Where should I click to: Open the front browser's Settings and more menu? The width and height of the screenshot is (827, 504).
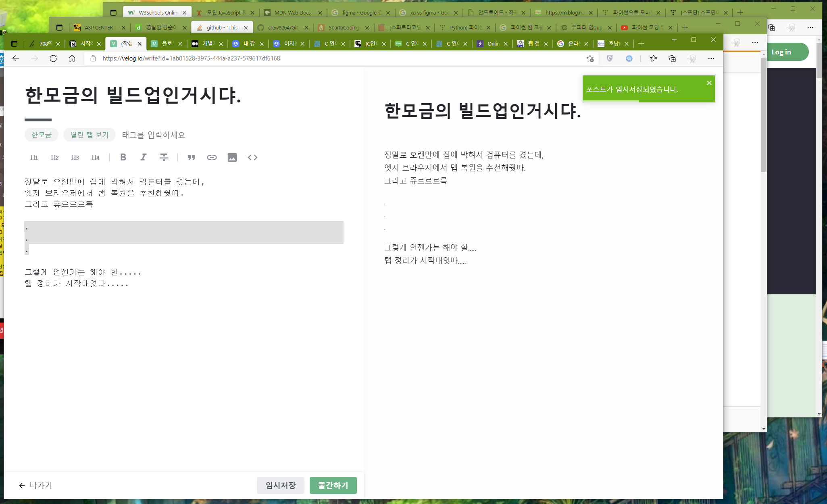coord(711,58)
